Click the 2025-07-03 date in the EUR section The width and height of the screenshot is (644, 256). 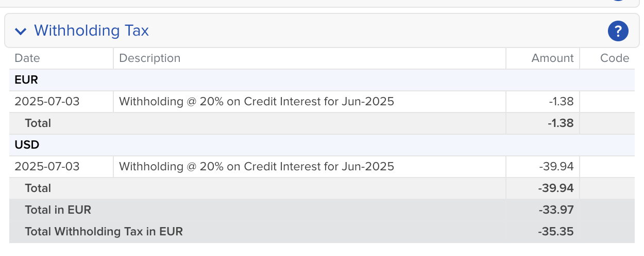47,102
